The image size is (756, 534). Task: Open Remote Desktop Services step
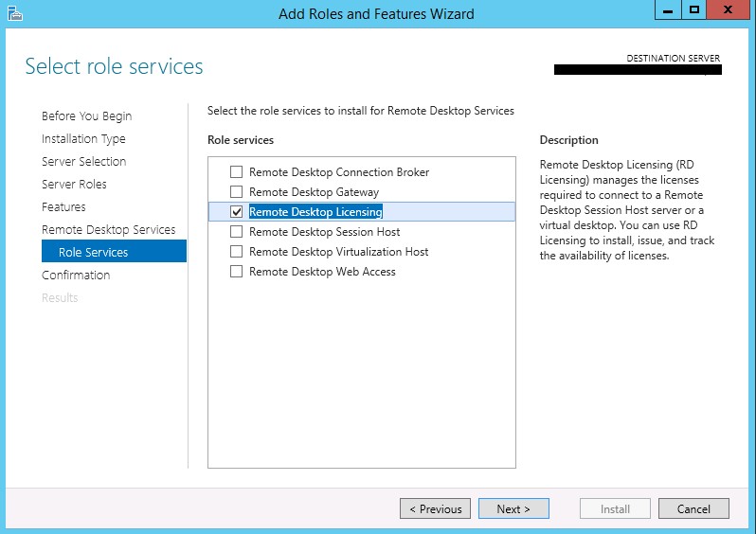[x=109, y=229]
